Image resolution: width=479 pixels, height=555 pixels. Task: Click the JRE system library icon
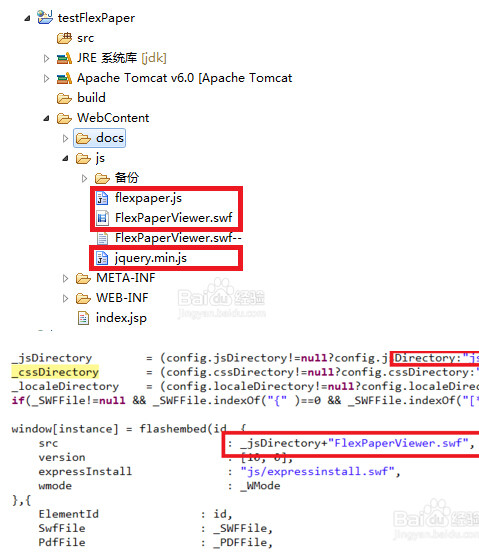[x=64, y=58]
